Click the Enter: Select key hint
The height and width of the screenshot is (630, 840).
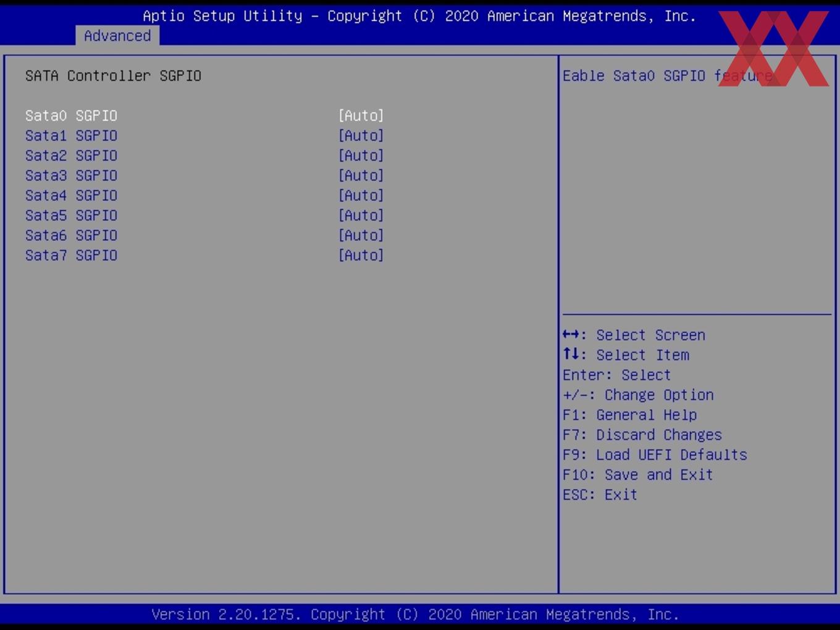point(616,375)
